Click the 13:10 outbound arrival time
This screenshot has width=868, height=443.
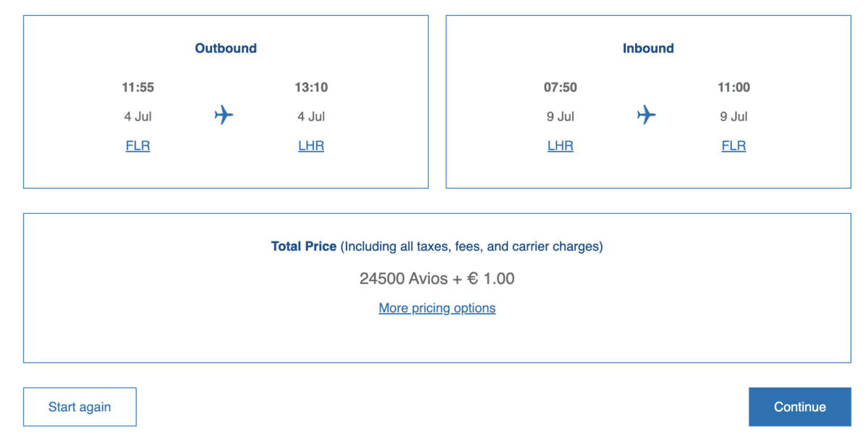click(311, 87)
